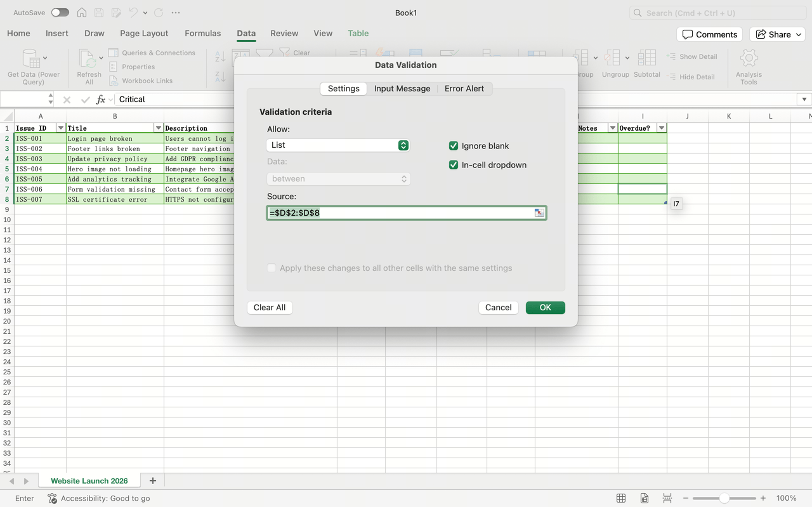The image size is (812, 507).
Task: Select the Website Launch 2026 sheet tab
Action: point(89,480)
